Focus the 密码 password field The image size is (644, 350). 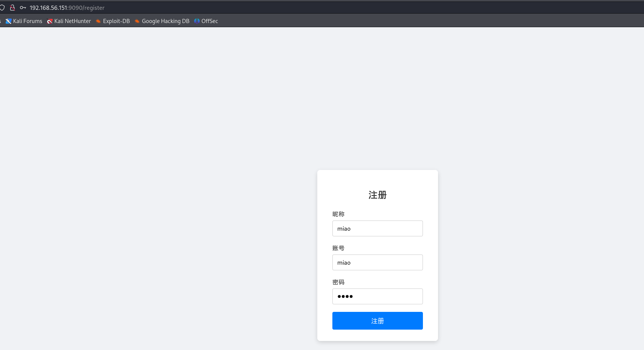[377, 296]
